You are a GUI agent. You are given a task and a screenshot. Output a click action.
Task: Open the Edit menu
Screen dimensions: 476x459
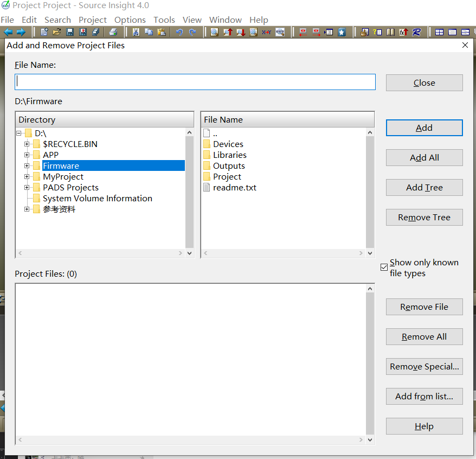coord(29,20)
